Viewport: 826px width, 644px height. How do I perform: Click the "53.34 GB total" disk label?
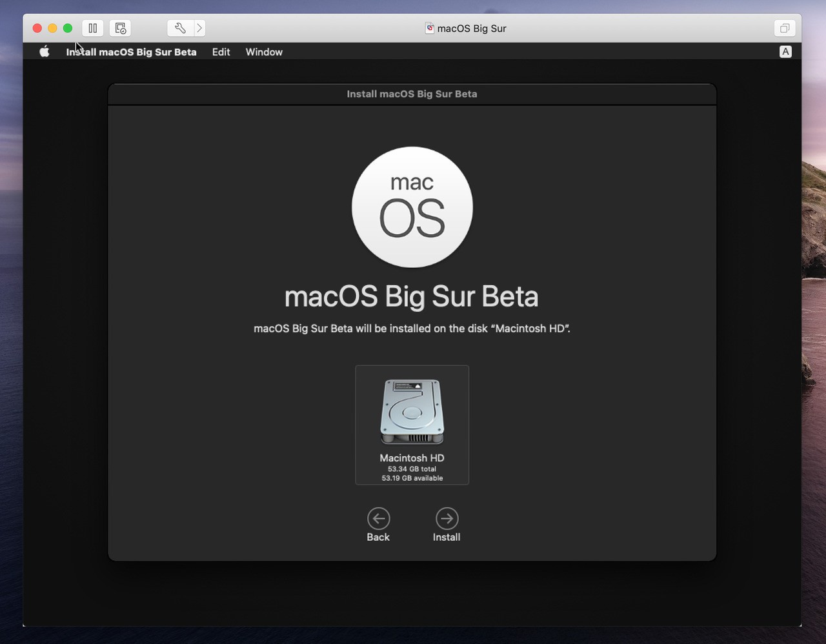pos(412,469)
